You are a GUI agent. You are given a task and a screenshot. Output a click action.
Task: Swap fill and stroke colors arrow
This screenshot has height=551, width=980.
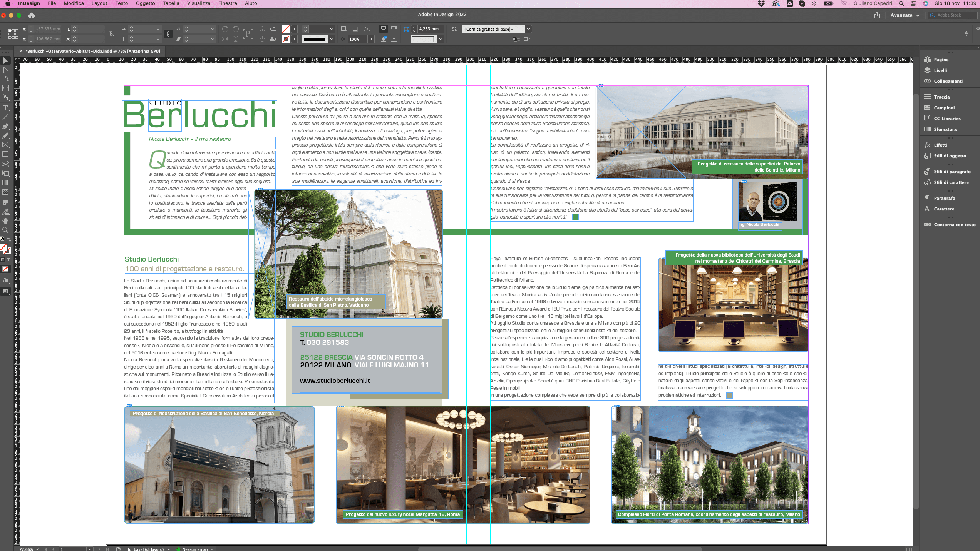click(x=9, y=239)
